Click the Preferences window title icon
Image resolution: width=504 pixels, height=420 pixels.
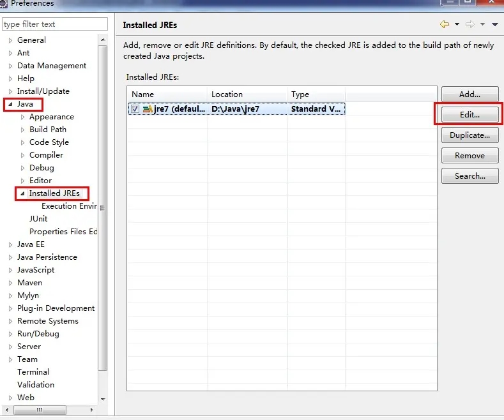tap(4, 3)
